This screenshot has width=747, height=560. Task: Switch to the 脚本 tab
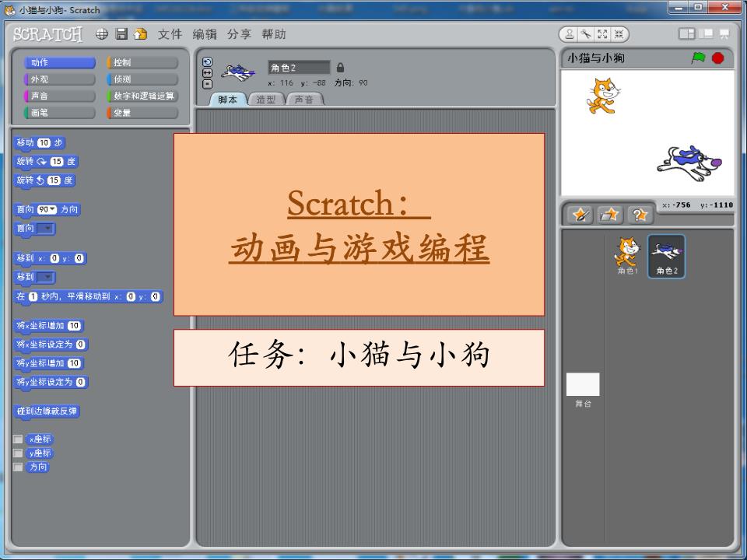coord(228,99)
